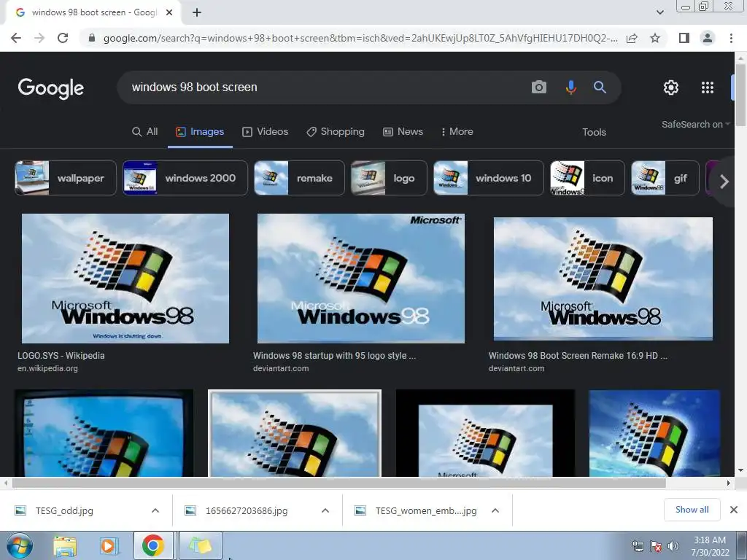The width and height of the screenshot is (747, 560).
Task: Open Windows 98 Boot Screen Remake title
Action: [578, 355]
